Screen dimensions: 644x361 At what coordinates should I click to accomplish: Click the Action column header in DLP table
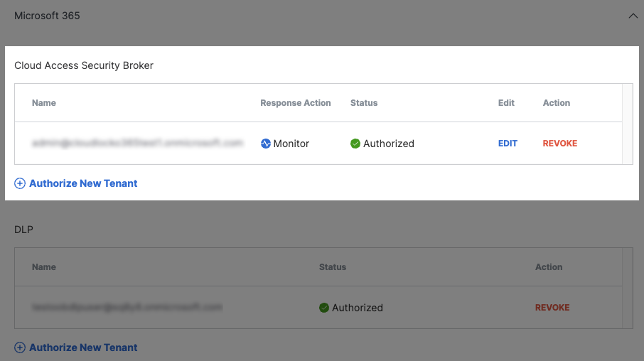point(549,267)
